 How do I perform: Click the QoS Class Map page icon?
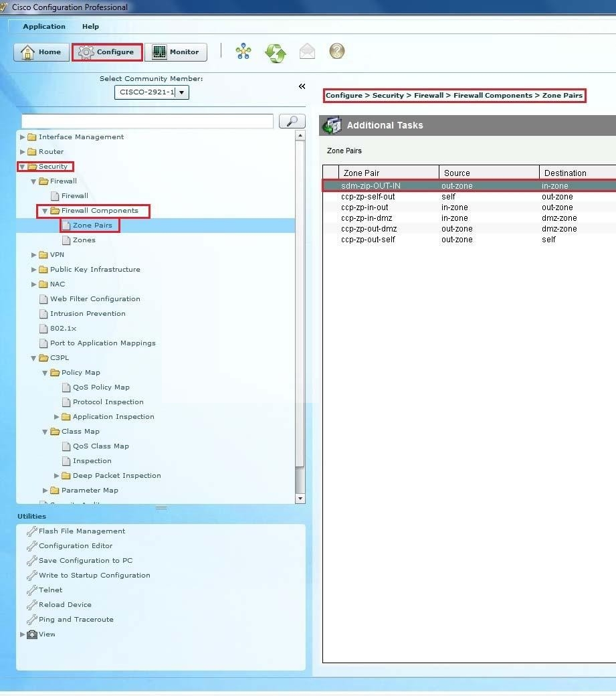(66, 446)
